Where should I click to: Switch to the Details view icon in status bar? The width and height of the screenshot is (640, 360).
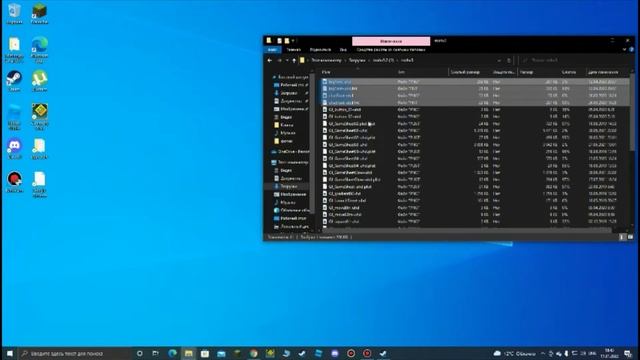(x=622, y=237)
